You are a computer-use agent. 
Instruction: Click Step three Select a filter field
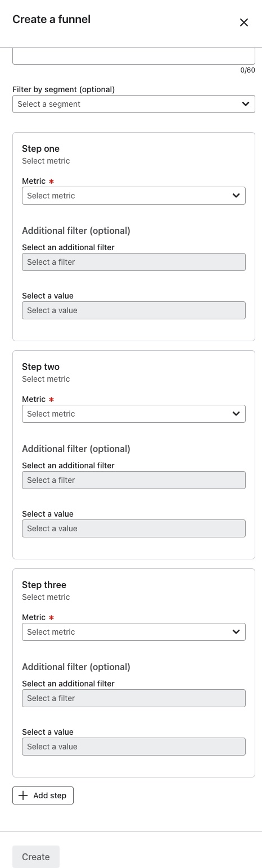pos(134,698)
